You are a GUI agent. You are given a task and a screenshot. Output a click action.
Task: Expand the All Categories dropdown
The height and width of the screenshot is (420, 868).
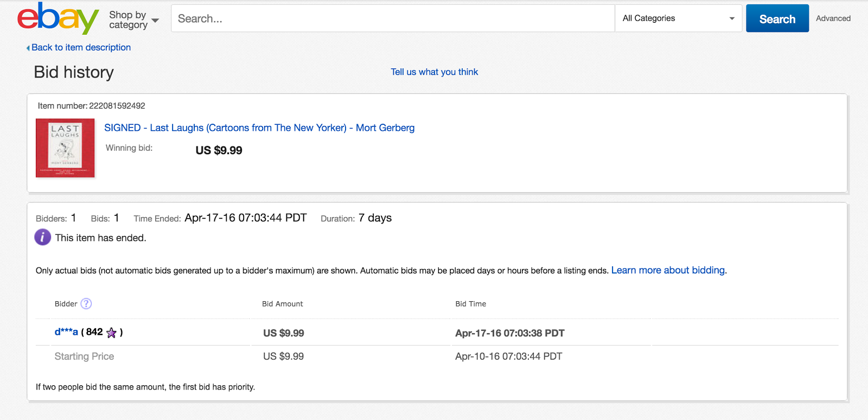[x=678, y=18]
